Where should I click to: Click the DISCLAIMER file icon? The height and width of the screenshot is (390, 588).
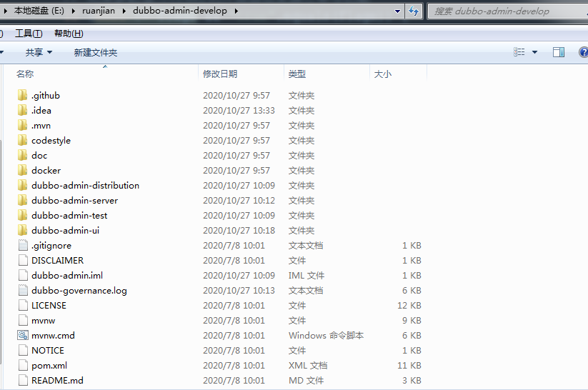tap(23, 260)
